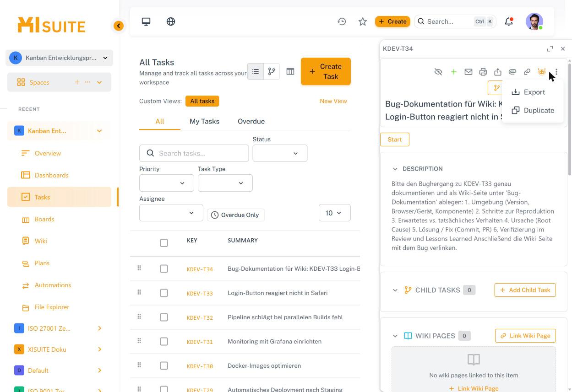Click the Search tasks input field

(194, 153)
